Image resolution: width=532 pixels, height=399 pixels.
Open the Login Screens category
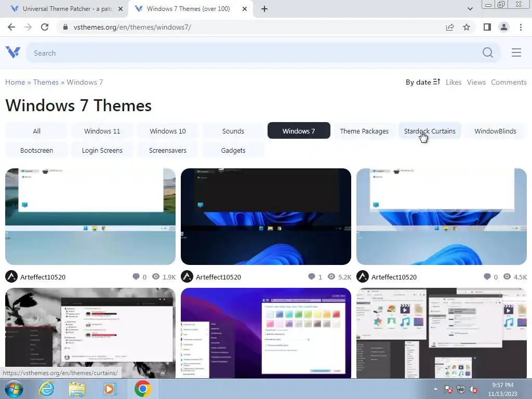pyautogui.click(x=102, y=150)
